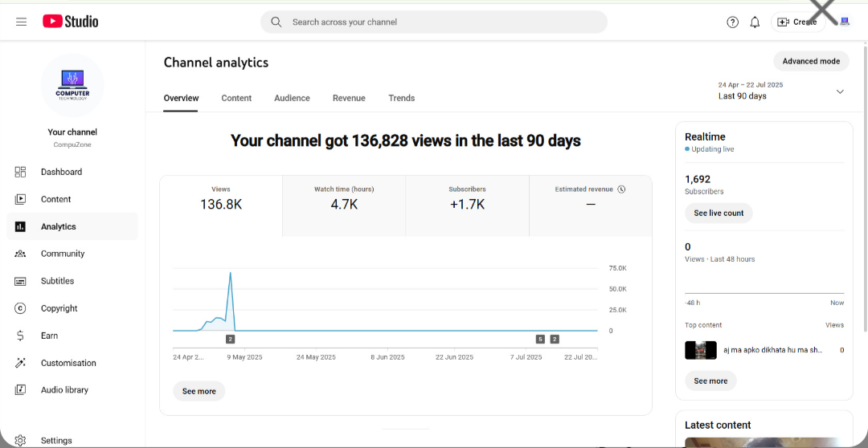The image size is (868, 448).
Task: Open the help question mark icon
Action: 732,22
